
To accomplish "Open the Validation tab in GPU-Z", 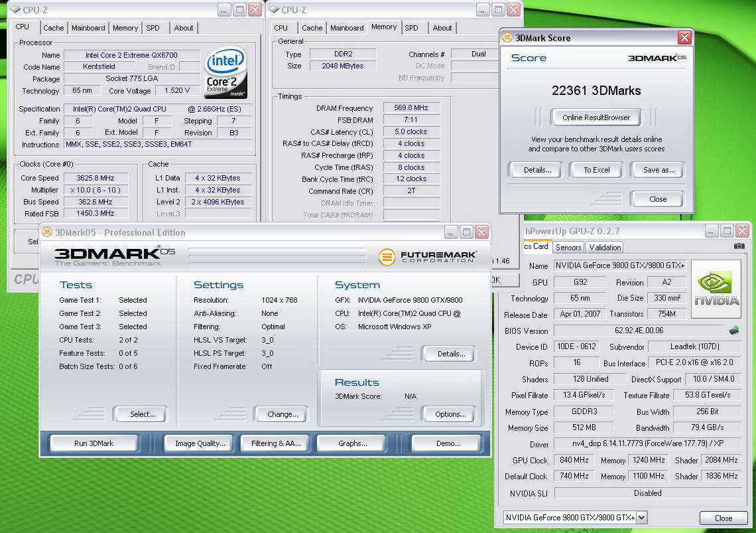I will click(x=605, y=247).
